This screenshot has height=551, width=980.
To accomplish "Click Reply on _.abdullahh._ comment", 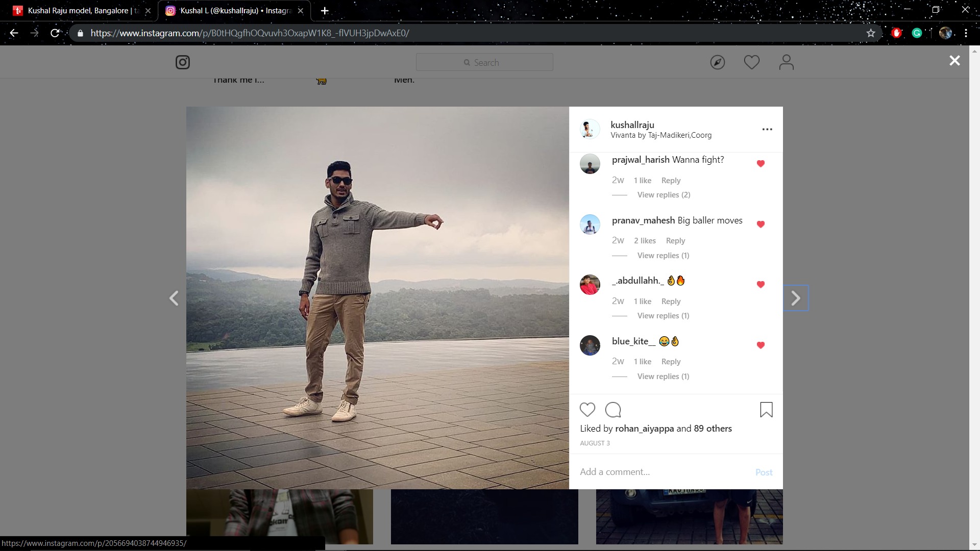I will pos(671,302).
